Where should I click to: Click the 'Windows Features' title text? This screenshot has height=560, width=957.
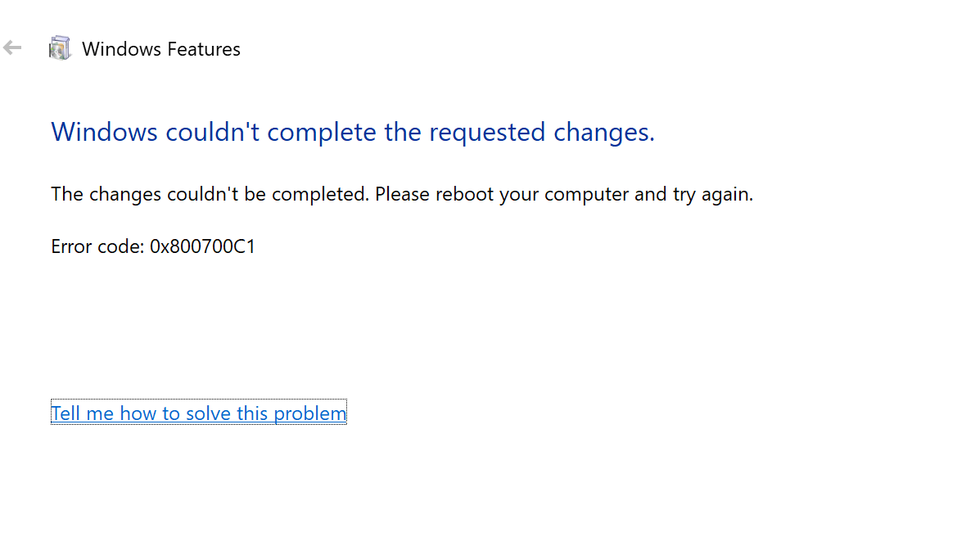pyautogui.click(x=161, y=49)
